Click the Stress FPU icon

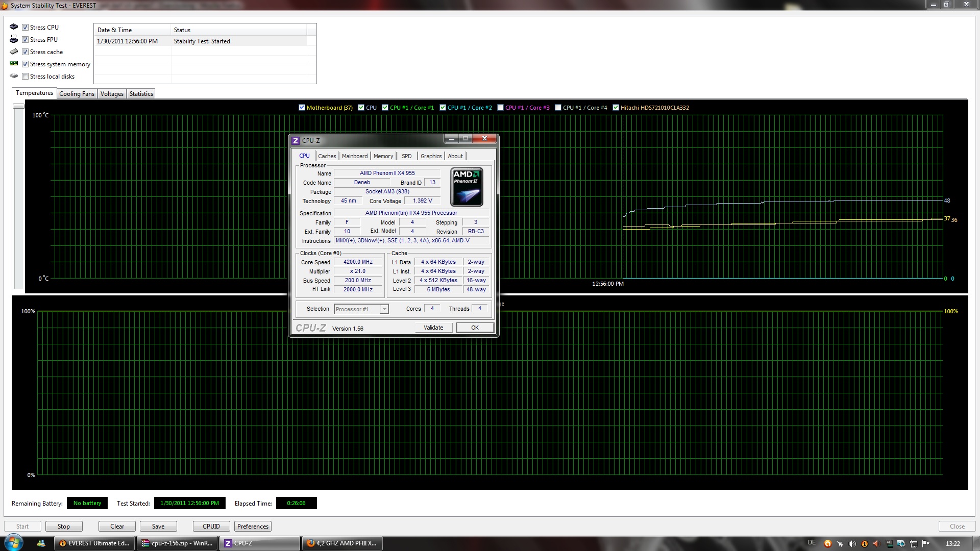(14, 39)
